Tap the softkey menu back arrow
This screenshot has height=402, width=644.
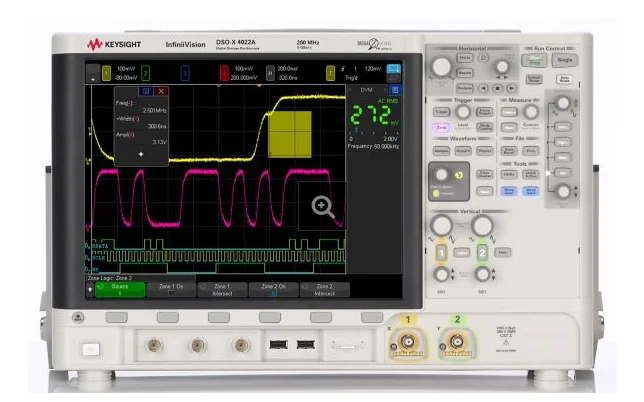[x=90, y=289]
